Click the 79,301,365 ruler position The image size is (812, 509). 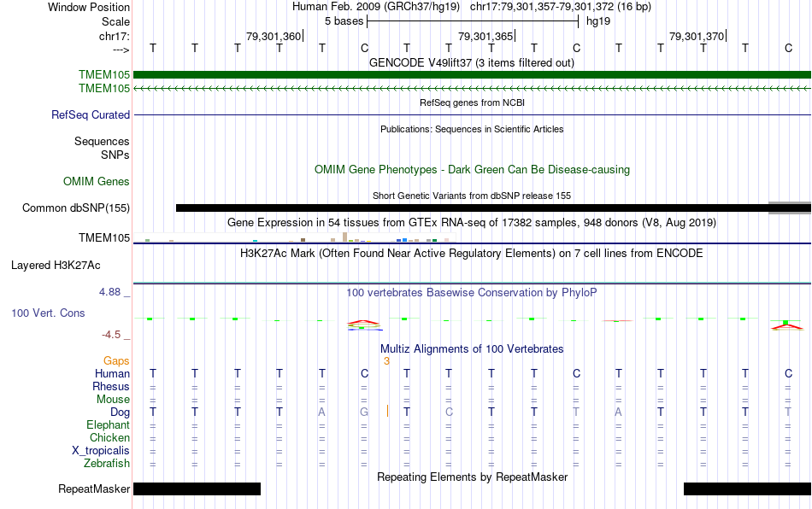pos(485,36)
